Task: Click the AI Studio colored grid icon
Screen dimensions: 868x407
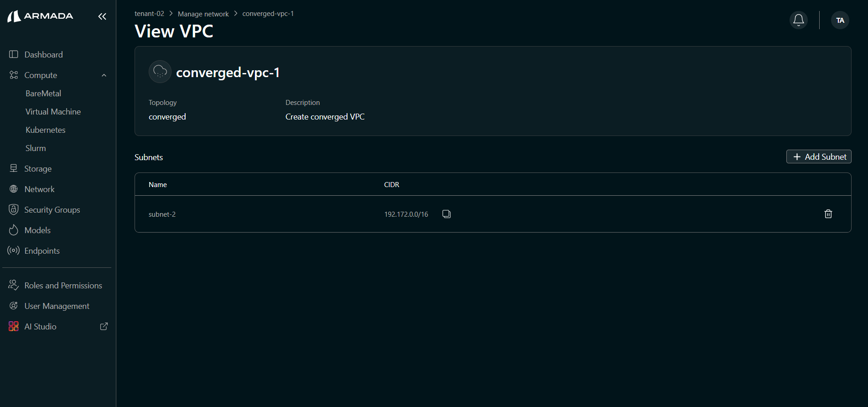Action: pyautogui.click(x=14, y=326)
